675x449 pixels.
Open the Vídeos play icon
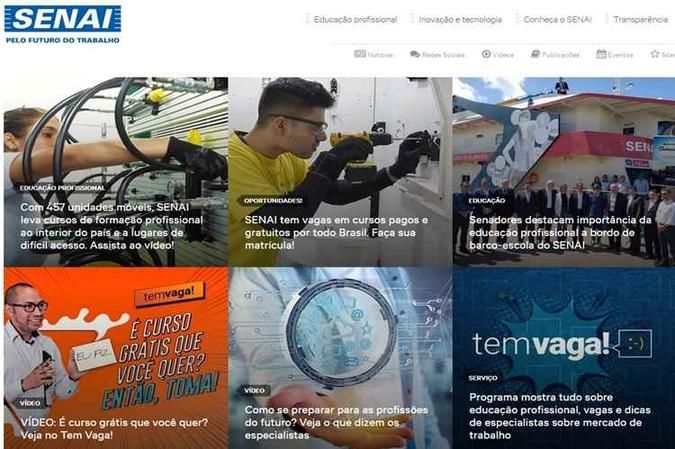coord(486,54)
